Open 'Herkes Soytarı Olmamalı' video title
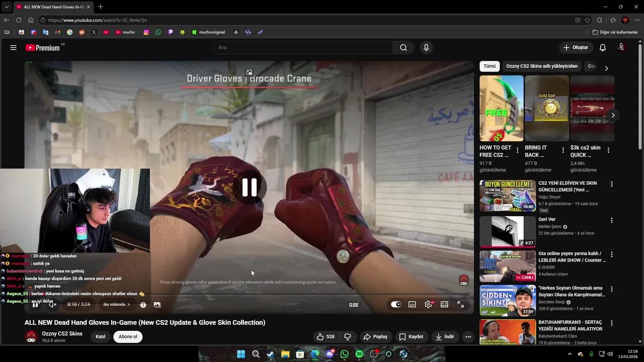The image size is (644, 362). tap(572, 292)
